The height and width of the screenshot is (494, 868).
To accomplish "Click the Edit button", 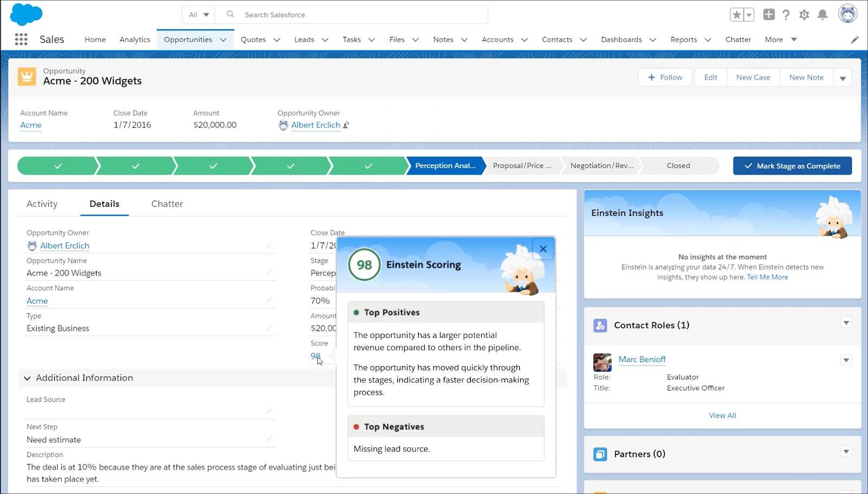I will tap(711, 78).
